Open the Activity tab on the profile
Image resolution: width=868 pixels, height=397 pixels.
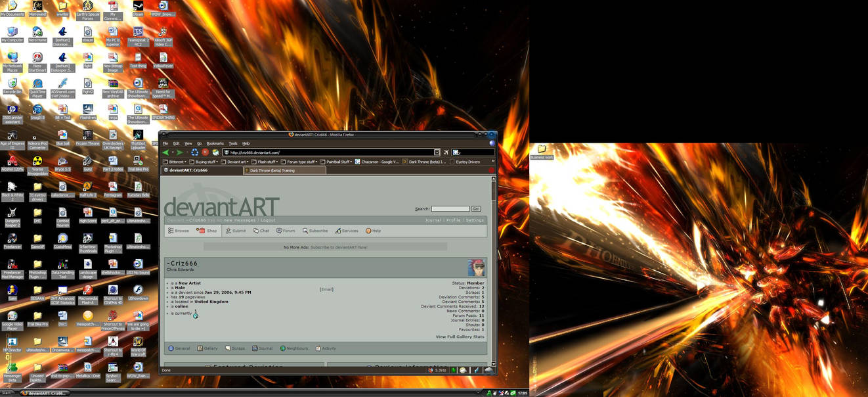(x=326, y=348)
